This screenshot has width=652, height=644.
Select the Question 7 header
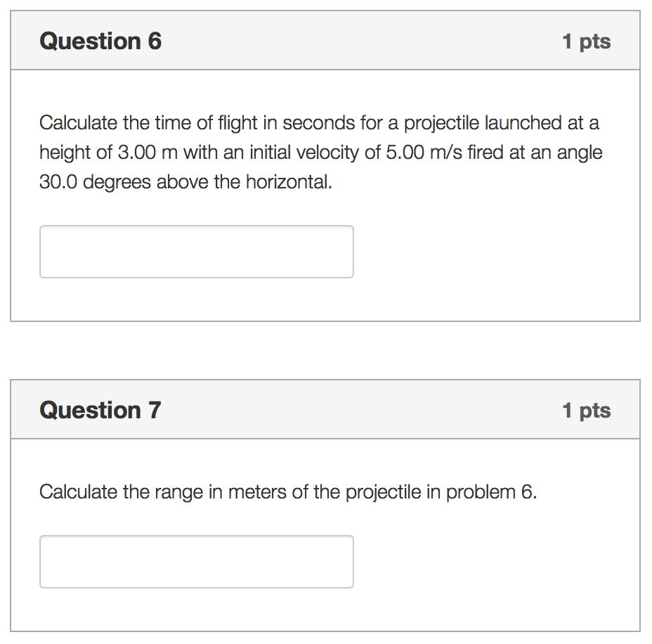pyautogui.click(x=100, y=410)
